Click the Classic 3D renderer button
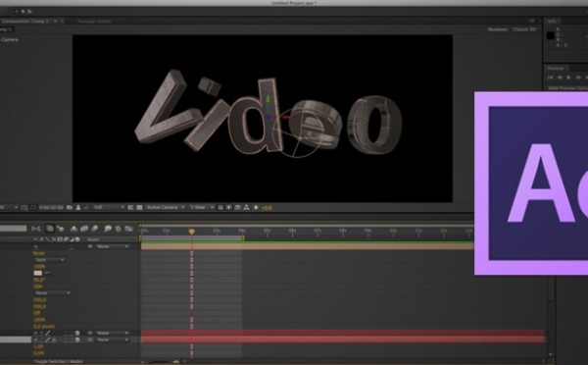 [x=524, y=29]
